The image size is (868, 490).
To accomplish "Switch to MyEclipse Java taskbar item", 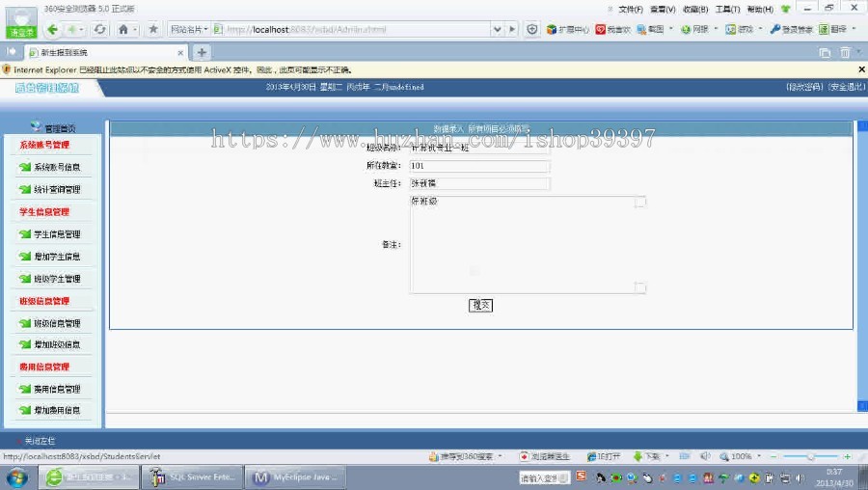I will (x=296, y=476).
